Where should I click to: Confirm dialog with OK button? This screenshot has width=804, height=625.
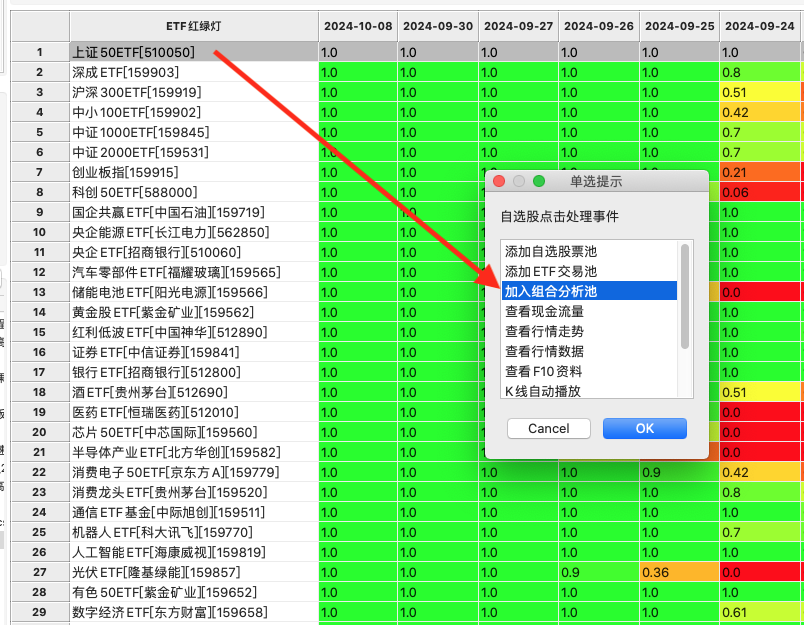click(x=645, y=428)
